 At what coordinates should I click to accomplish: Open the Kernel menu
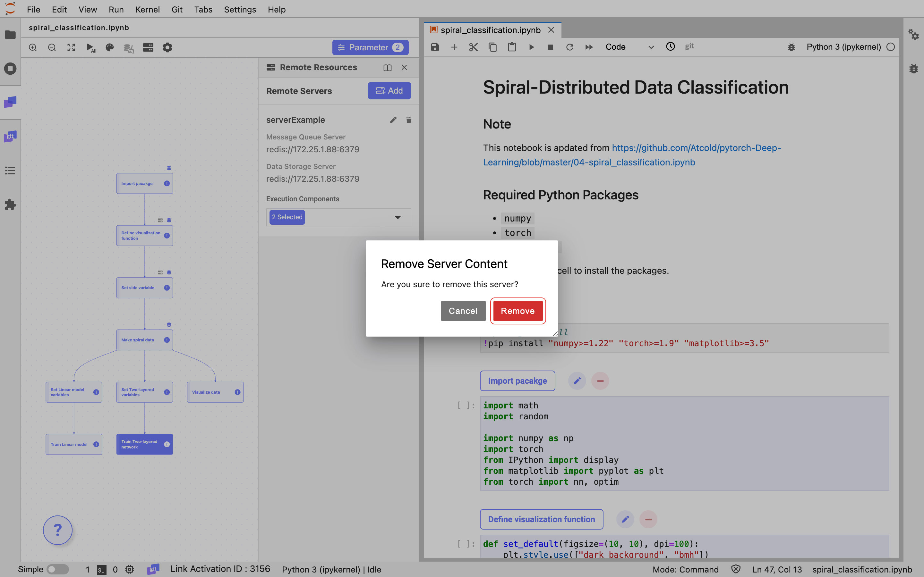pos(147,10)
